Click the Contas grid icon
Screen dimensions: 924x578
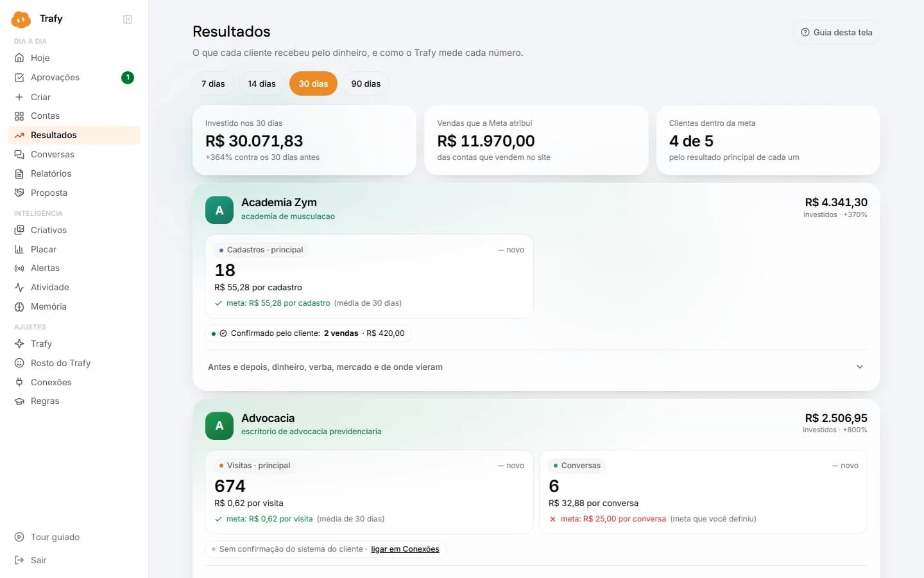[19, 116]
